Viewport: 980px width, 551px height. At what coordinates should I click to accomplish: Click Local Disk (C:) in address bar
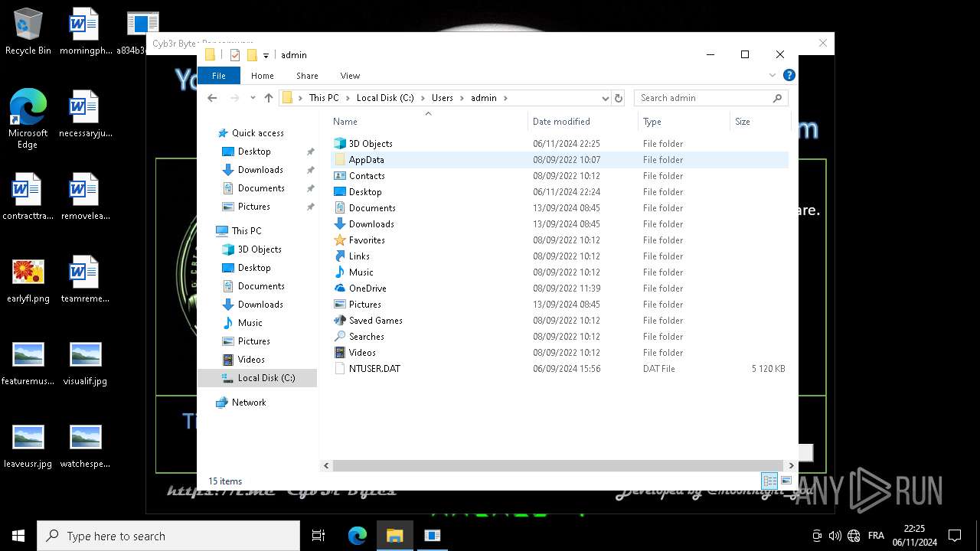(385, 98)
